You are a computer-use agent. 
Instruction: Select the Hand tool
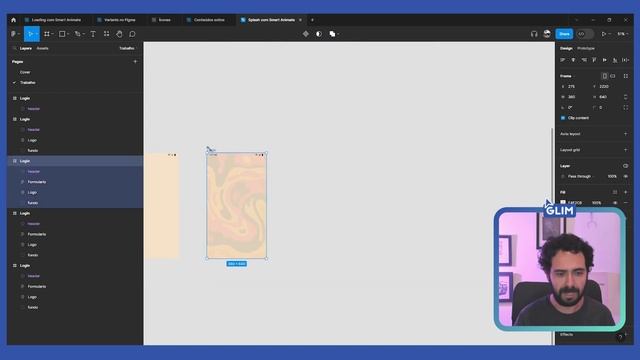pyautogui.click(x=119, y=34)
